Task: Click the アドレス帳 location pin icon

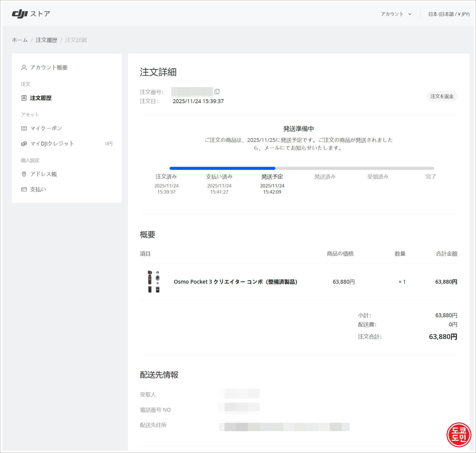Action: (x=24, y=174)
